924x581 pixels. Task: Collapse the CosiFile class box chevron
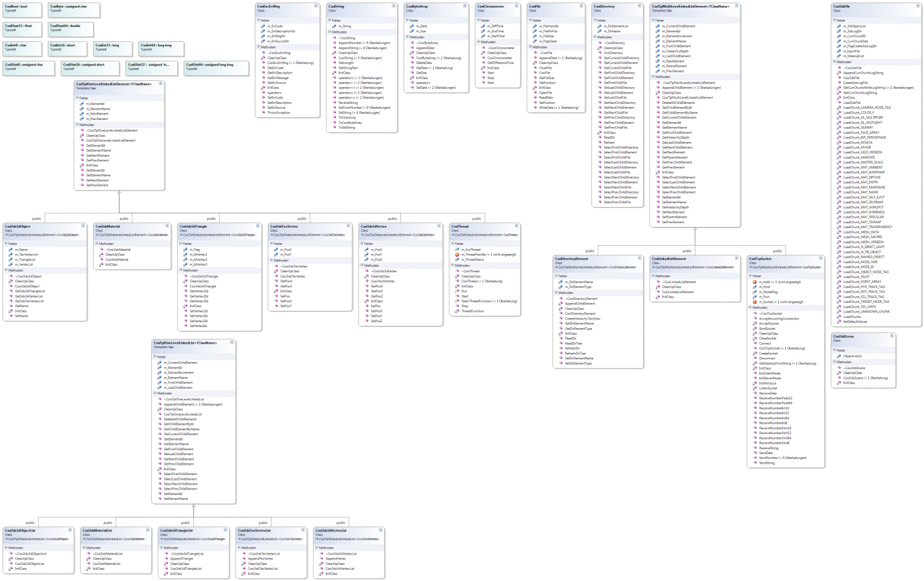[x=581, y=6]
